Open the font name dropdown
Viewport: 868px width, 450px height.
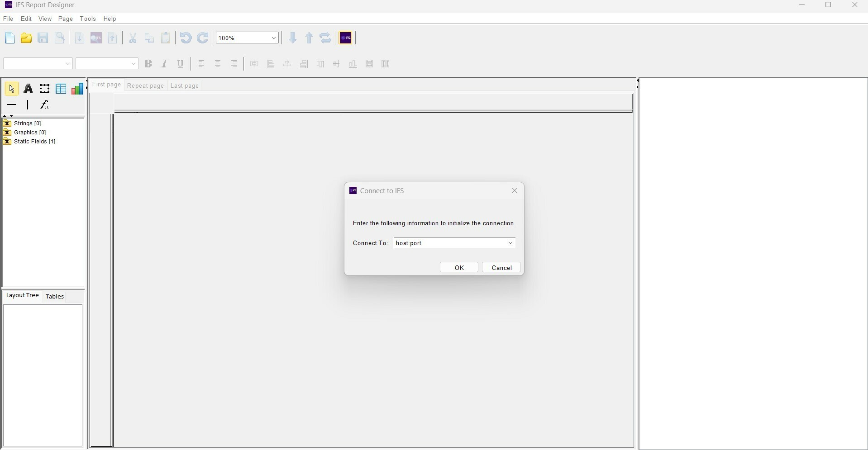(67, 64)
